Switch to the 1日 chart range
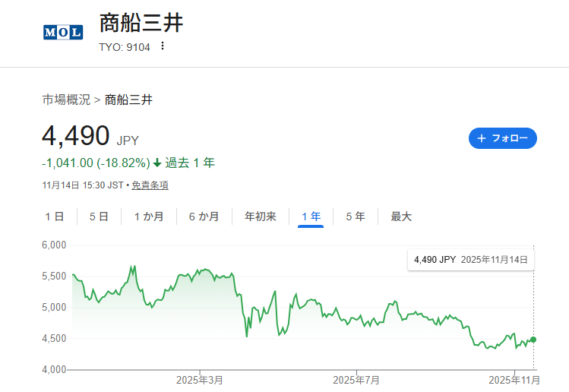This screenshot has width=569, height=392. pos(55,217)
